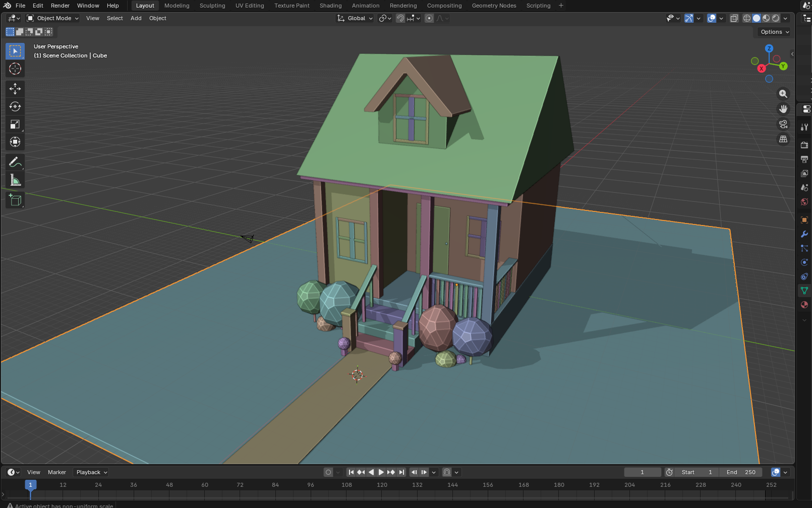
Task: Select the Scale tool
Action: [15, 124]
